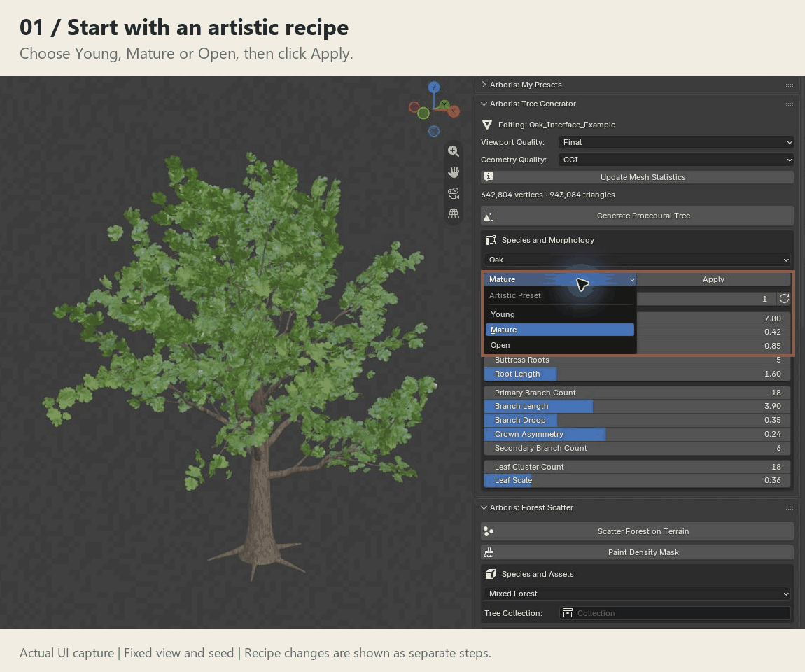The image size is (805, 672).
Task: Click the mesh icon next to Editing label
Action: (487, 125)
